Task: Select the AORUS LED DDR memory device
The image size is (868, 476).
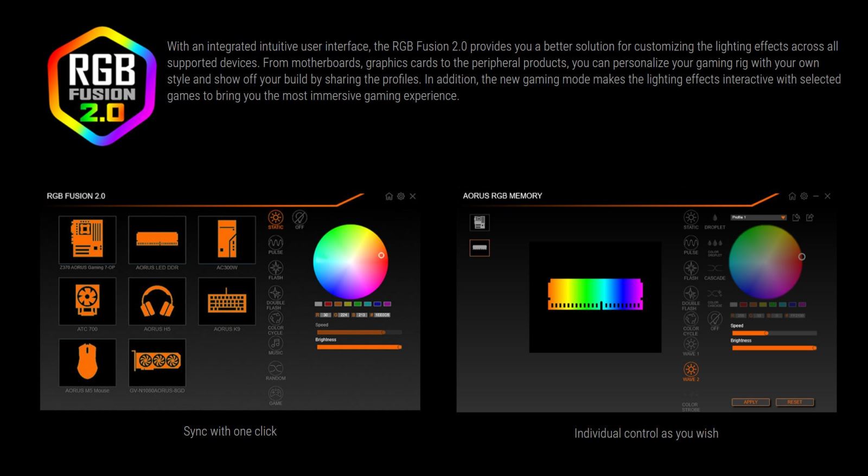Action: (157, 240)
